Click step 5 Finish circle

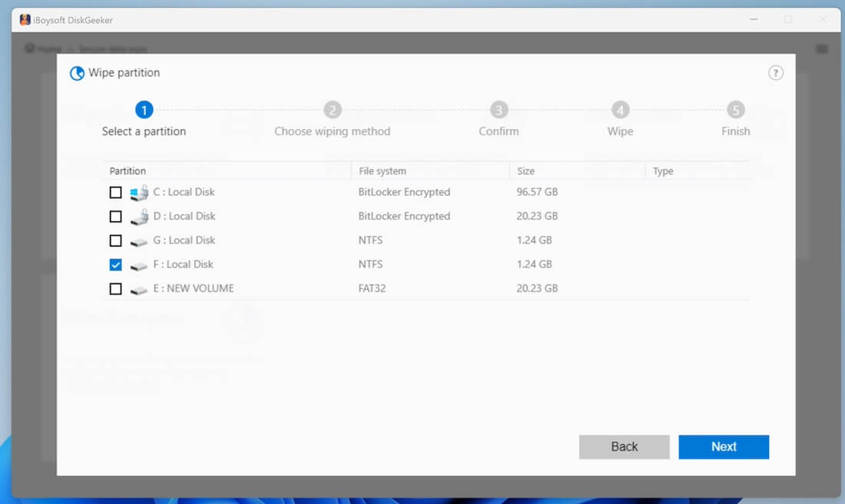click(736, 110)
